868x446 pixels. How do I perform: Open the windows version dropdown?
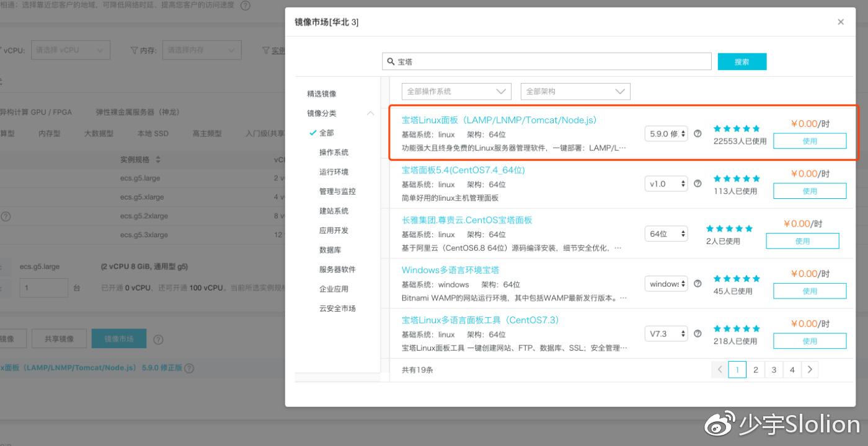tap(666, 284)
